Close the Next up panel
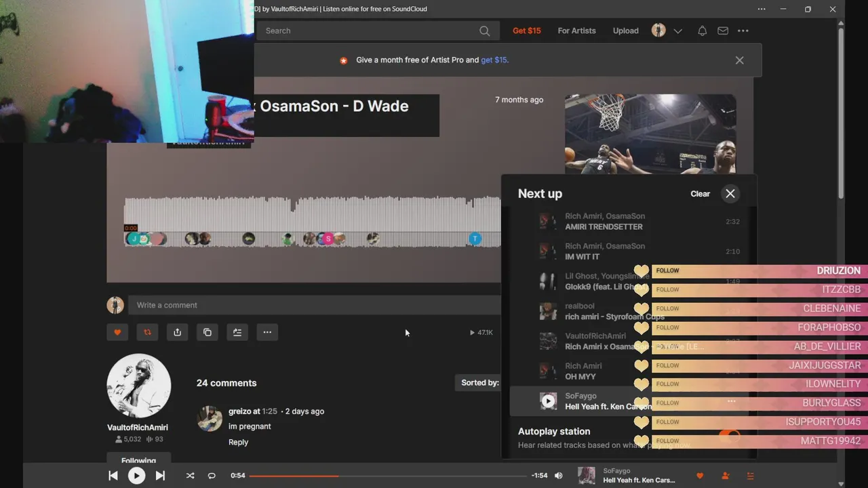The image size is (868, 488). click(730, 193)
